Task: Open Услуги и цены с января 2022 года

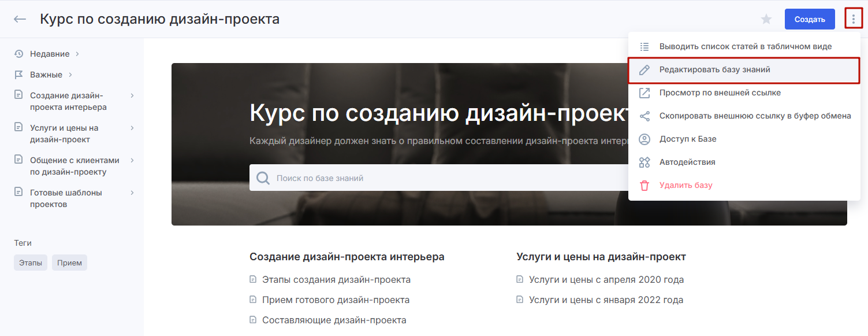Action: pyautogui.click(x=606, y=300)
